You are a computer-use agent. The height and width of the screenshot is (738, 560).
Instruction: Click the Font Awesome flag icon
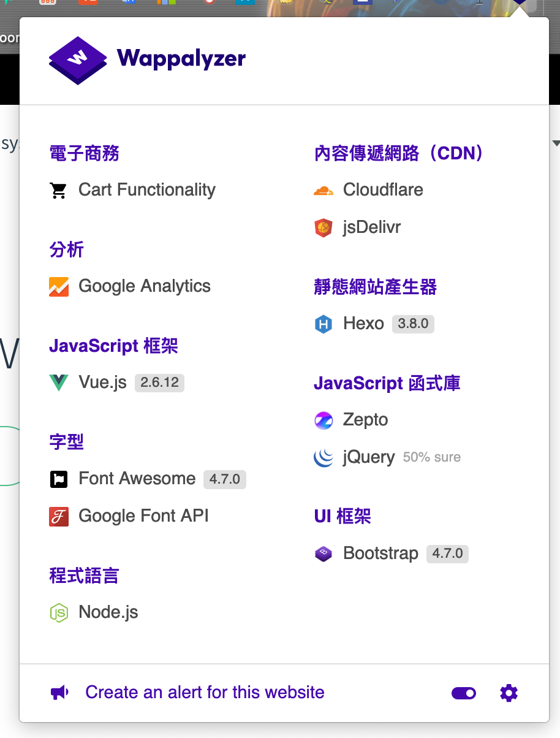click(59, 479)
